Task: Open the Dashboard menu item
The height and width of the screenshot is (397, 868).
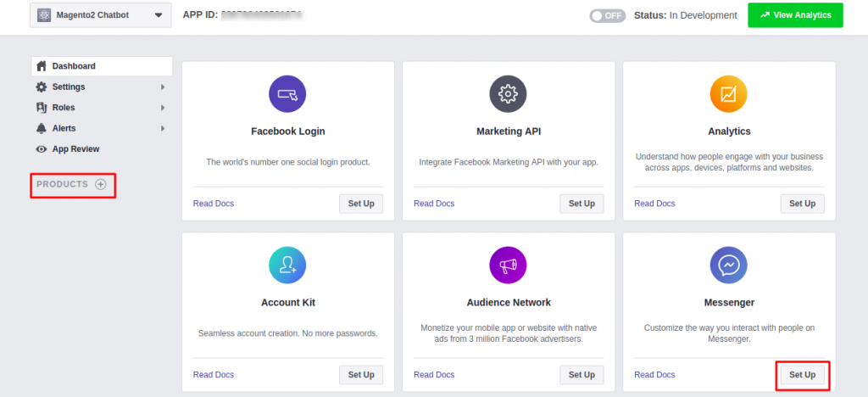Action: click(102, 66)
